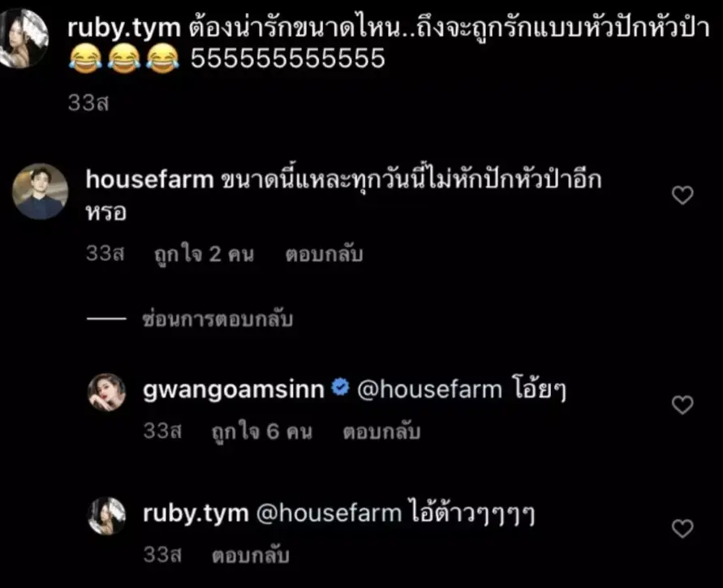The width and height of the screenshot is (723, 588).
Task: Open housefarm's profile avatar
Action: [40, 191]
